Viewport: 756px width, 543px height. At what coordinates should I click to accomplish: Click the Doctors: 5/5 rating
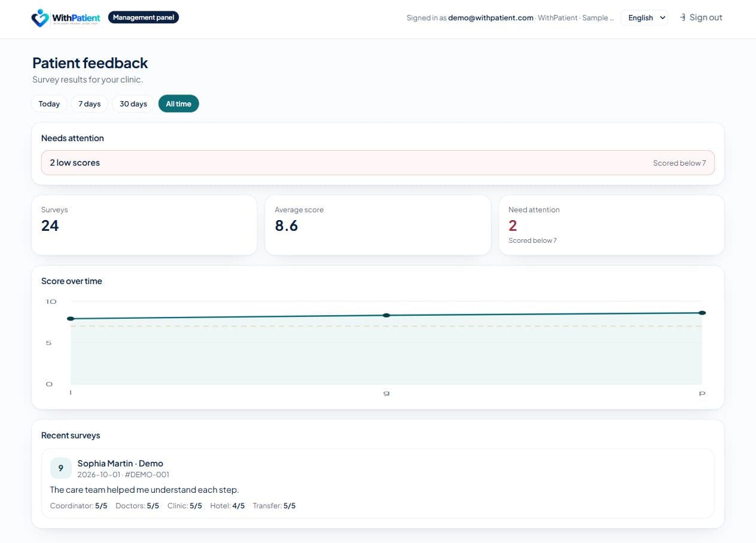tap(138, 506)
